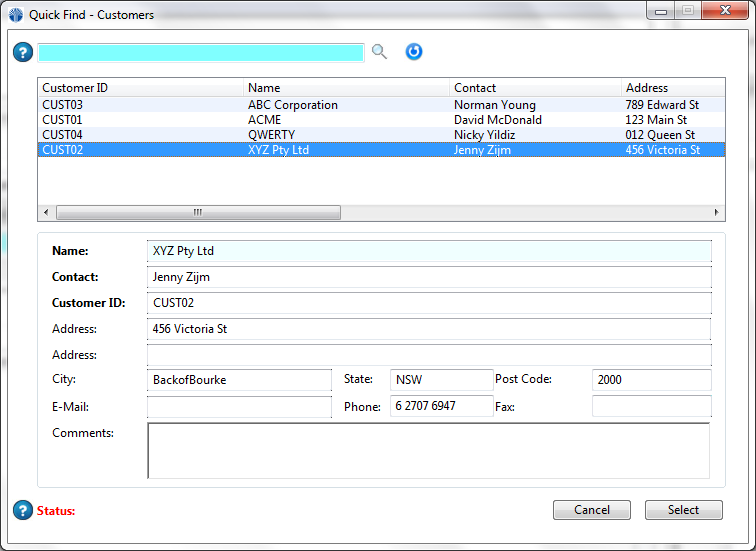This screenshot has height=551, width=756.
Task: Click the Contact column header
Action: pos(534,88)
